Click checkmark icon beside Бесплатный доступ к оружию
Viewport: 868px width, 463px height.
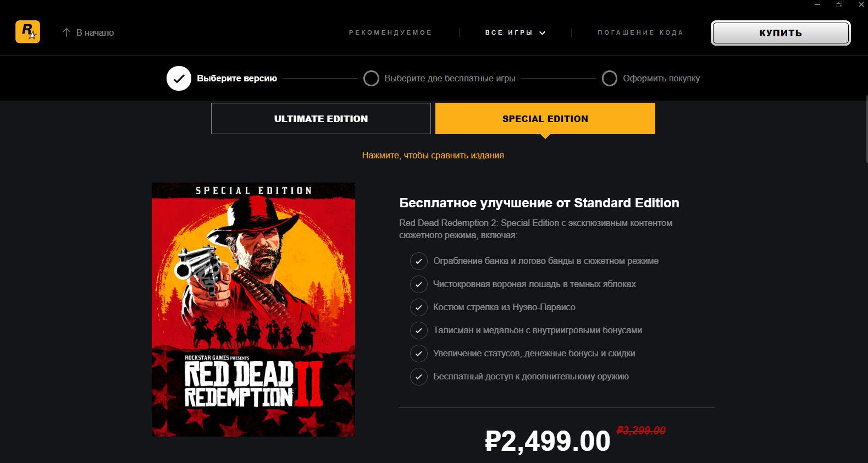419,377
